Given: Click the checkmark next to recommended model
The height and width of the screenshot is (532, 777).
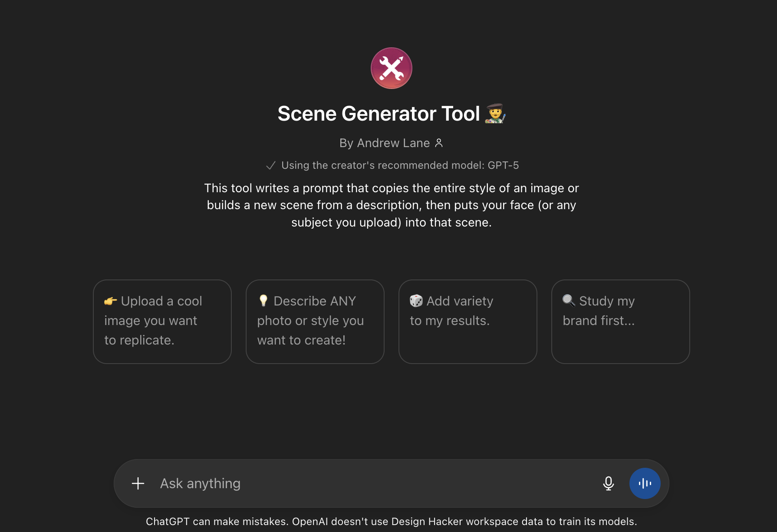Looking at the screenshot, I should 271,165.
